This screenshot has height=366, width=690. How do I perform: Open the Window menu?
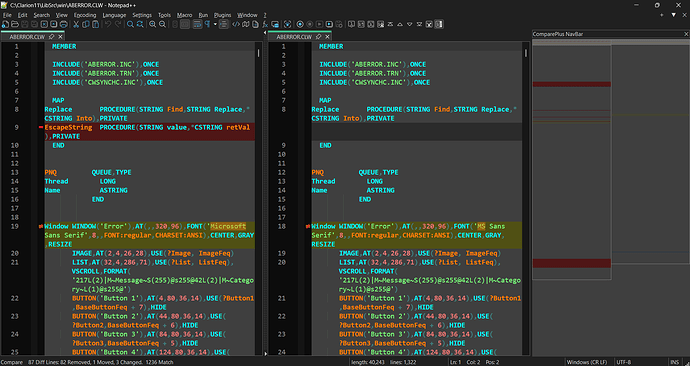click(x=247, y=15)
